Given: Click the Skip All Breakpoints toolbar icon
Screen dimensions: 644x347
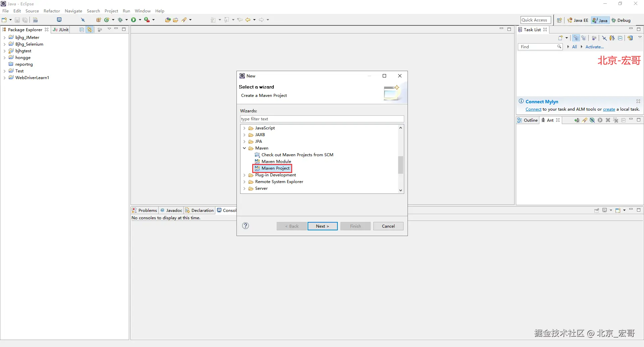Looking at the screenshot, I should tap(83, 20).
